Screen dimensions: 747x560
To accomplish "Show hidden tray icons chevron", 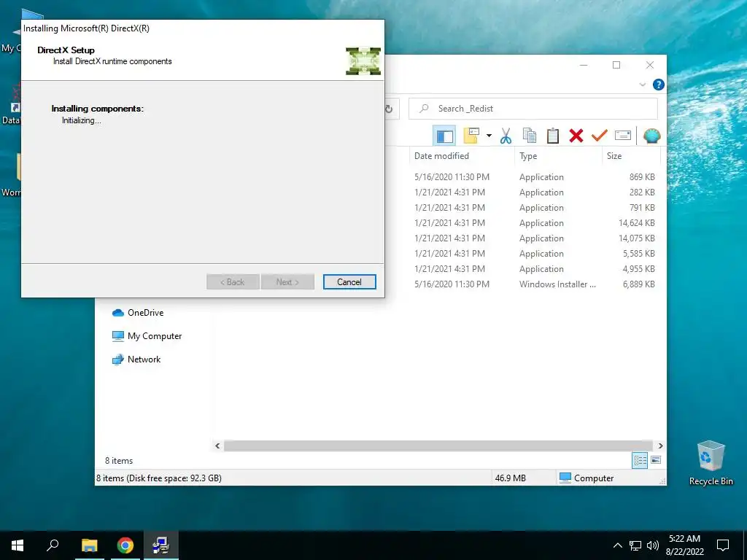I will pyautogui.click(x=617, y=545).
